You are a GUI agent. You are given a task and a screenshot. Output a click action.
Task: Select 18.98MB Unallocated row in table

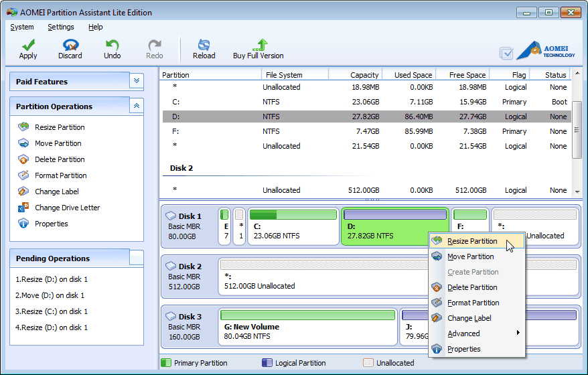point(366,87)
